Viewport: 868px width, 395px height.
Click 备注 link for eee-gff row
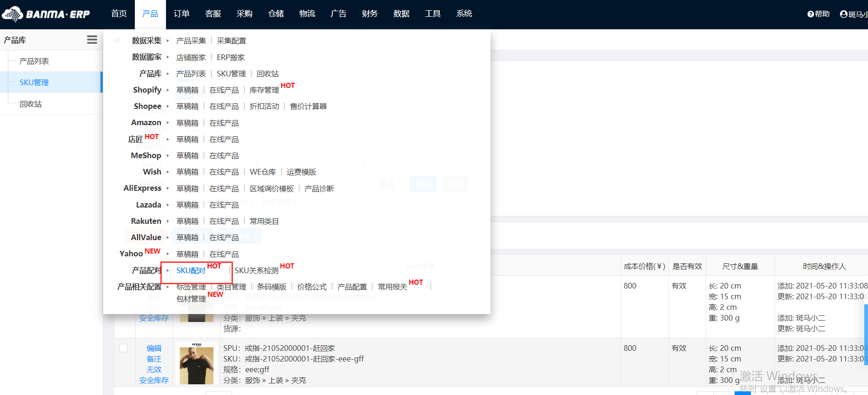tap(154, 359)
